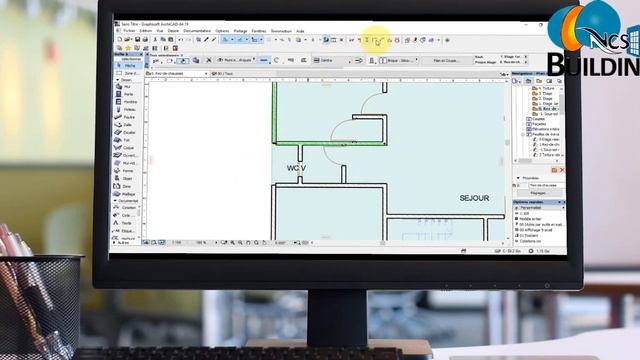Click the yellow star favorites icon
The image size is (640, 360).
tap(128, 48)
